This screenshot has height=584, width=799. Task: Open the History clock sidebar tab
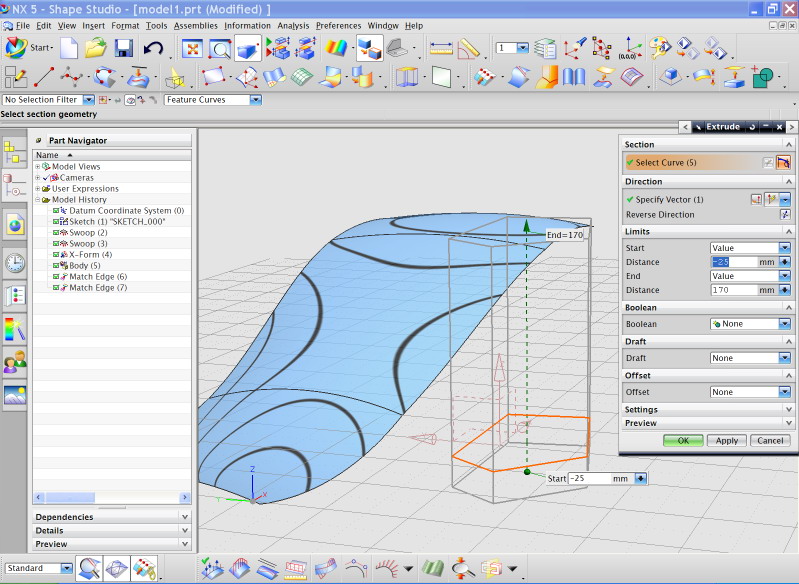15,262
